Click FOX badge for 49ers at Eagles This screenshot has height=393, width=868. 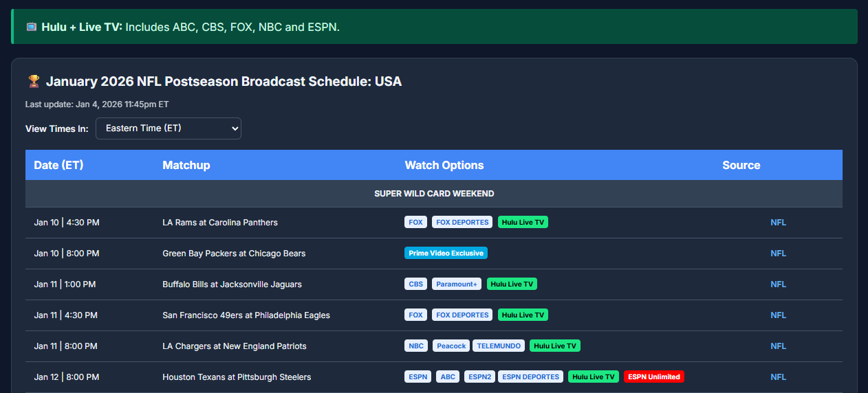click(x=415, y=315)
